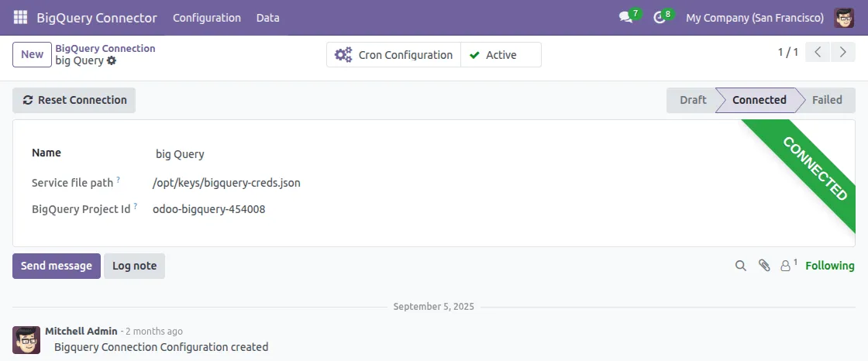Open the Data menu
The height and width of the screenshot is (361, 868).
pyautogui.click(x=268, y=17)
